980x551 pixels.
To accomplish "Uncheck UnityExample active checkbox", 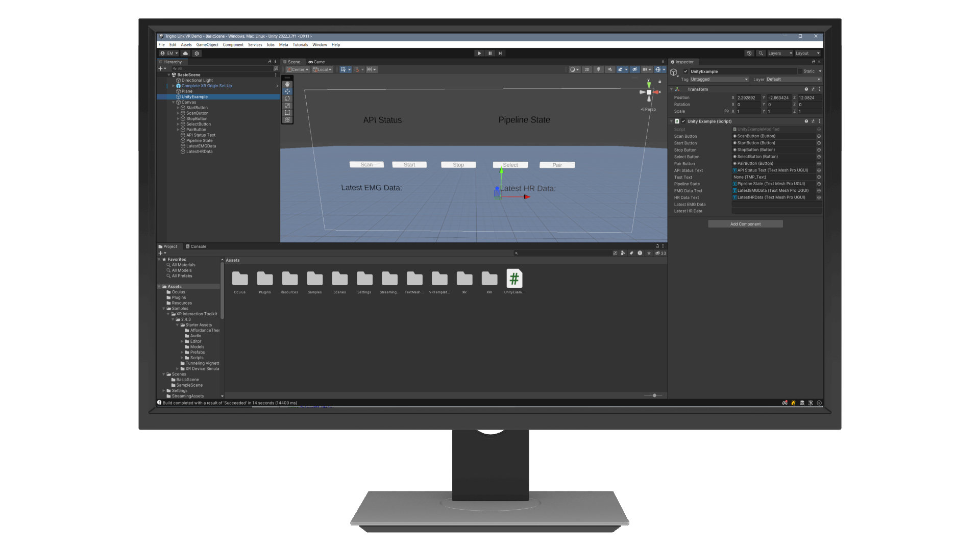I will [x=685, y=71].
